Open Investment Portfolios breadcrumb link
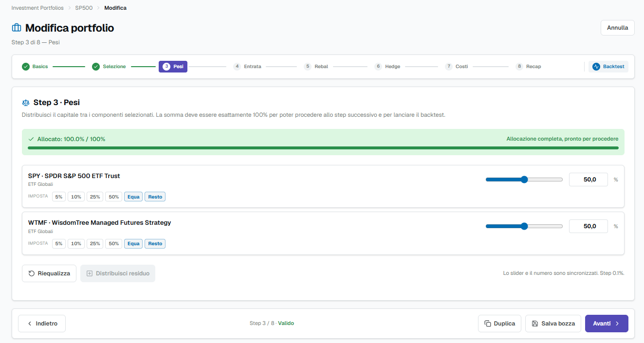 [x=37, y=8]
